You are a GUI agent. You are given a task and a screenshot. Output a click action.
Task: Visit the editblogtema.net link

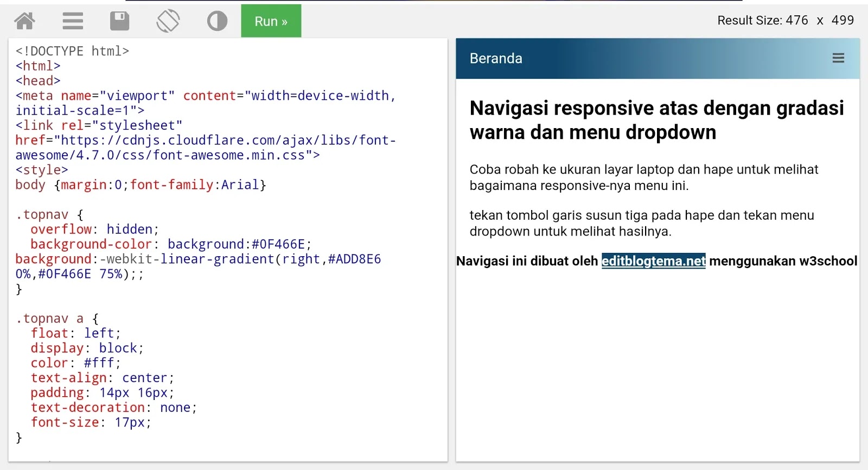coord(654,261)
